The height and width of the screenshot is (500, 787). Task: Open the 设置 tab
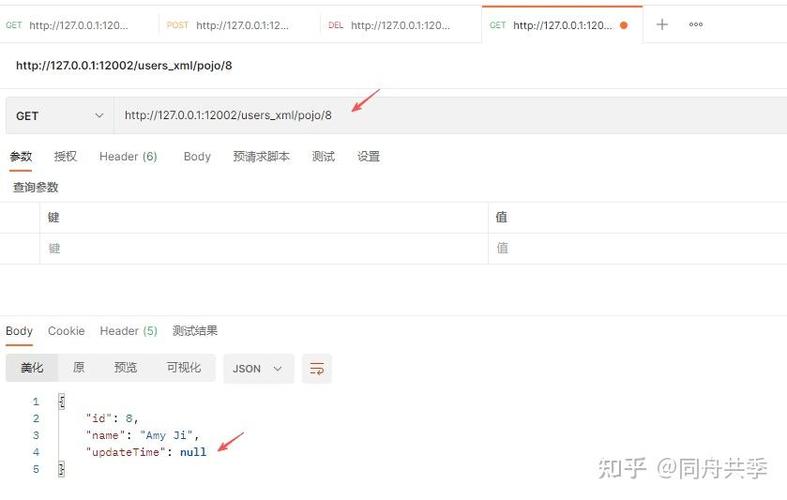pyautogui.click(x=368, y=157)
